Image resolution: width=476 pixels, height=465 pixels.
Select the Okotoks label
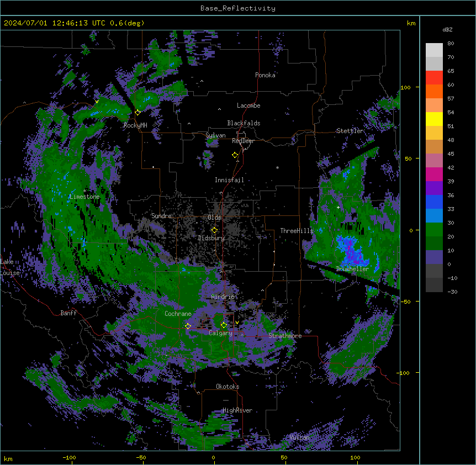click(228, 387)
